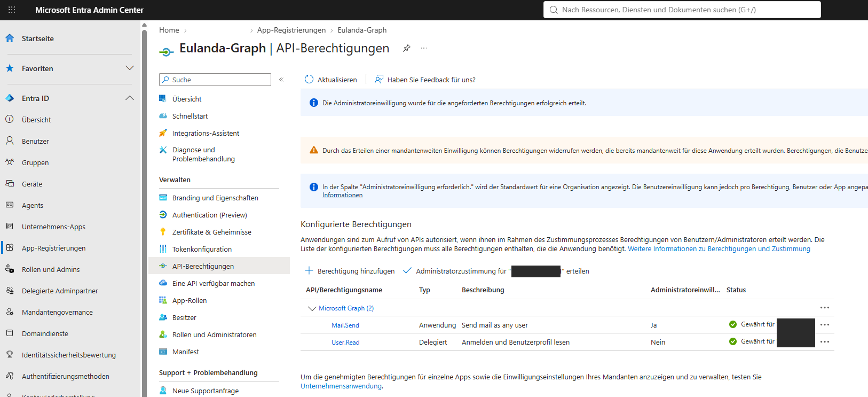The height and width of the screenshot is (397, 868).
Task: Open options menu for User.Read row
Action: 825,342
